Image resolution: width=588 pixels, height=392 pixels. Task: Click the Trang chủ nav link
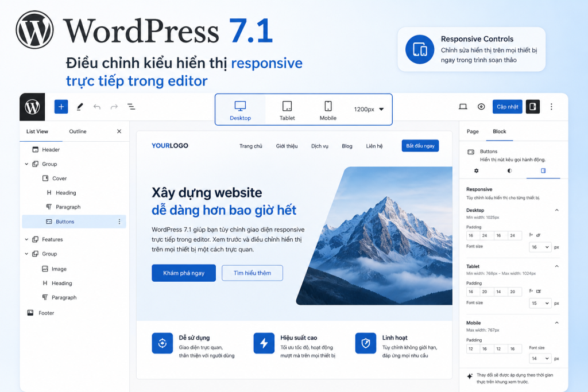pos(251,146)
